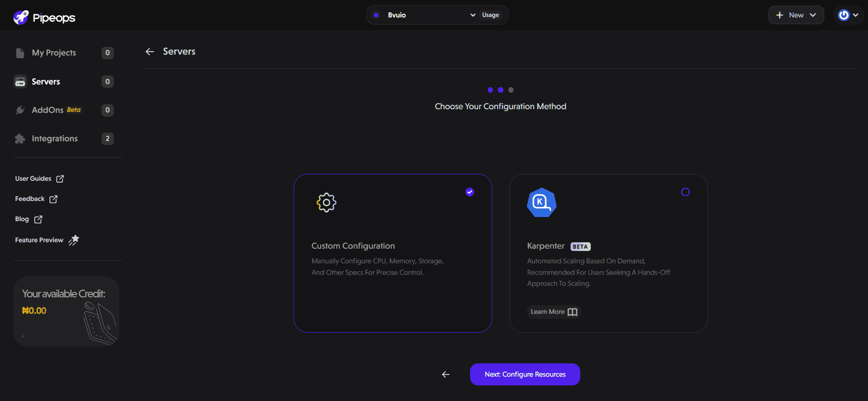Click Learn More on Karpenter card

point(554,312)
